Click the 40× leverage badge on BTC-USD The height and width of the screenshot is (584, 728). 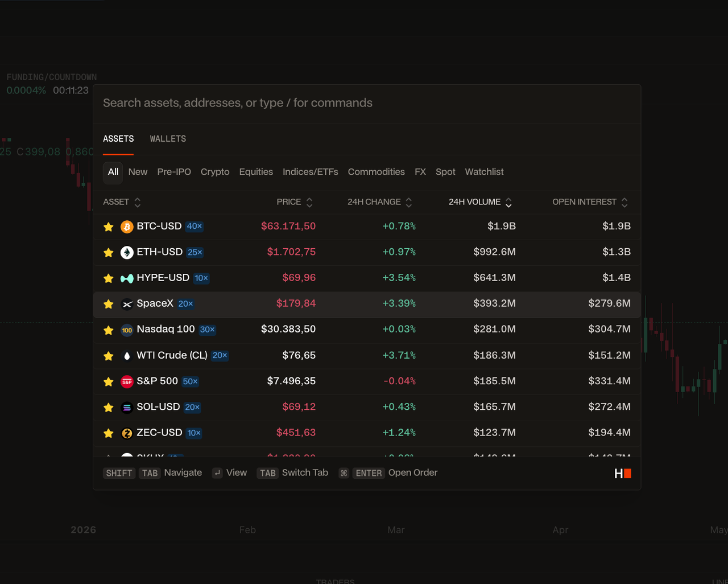pyautogui.click(x=195, y=227)
